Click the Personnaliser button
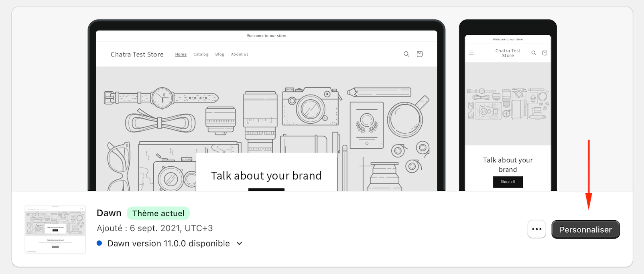This screenshot has height=274, width=644. coord(585,230)
